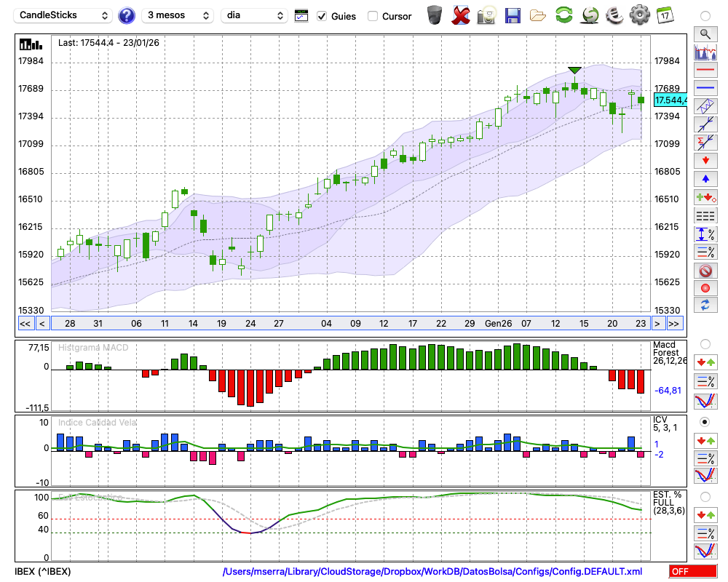Screen dimensions: 728x582
Task: Click the cyan 17.544,4 price label
Action: click(x=670, y=100)
